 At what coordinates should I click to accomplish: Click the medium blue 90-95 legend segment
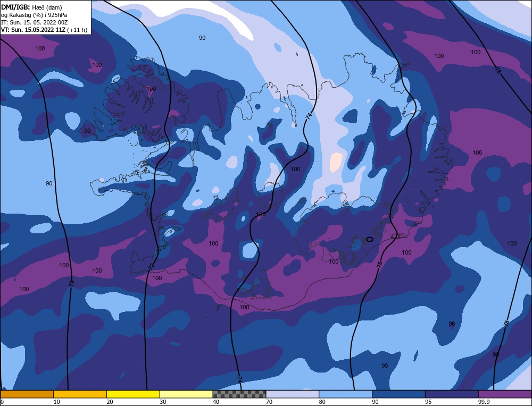tap(398, 394)
